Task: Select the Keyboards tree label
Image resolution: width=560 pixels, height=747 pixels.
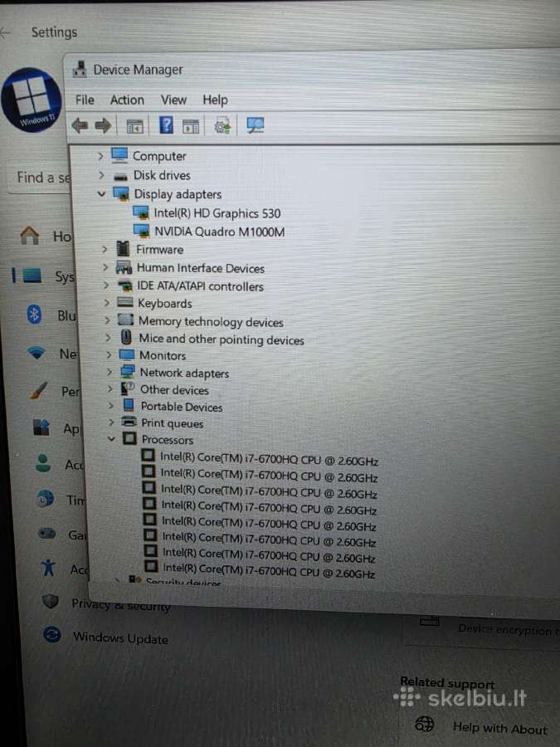Action: pos(165,303)
